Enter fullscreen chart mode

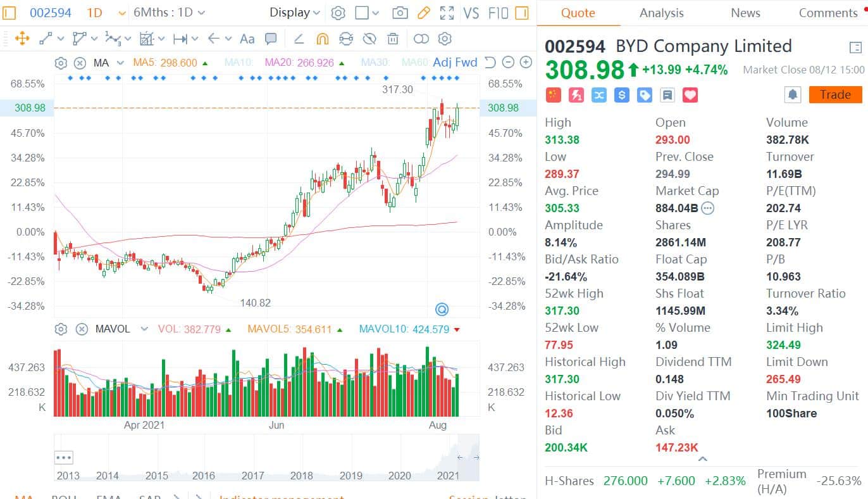coord(446,13)
